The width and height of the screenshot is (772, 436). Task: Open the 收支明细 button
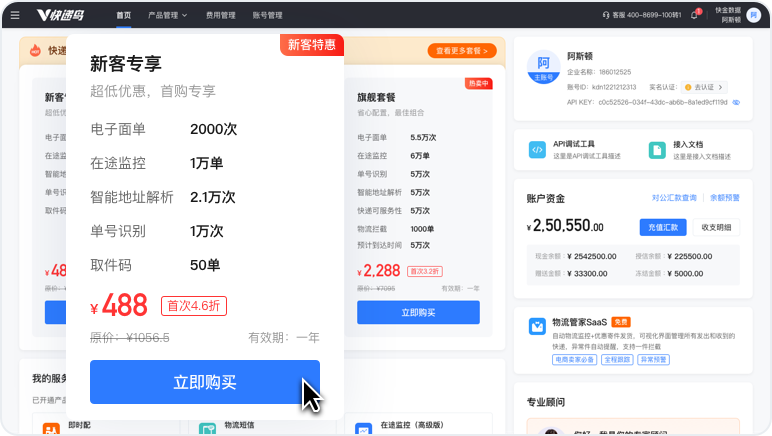coord(716,227)
